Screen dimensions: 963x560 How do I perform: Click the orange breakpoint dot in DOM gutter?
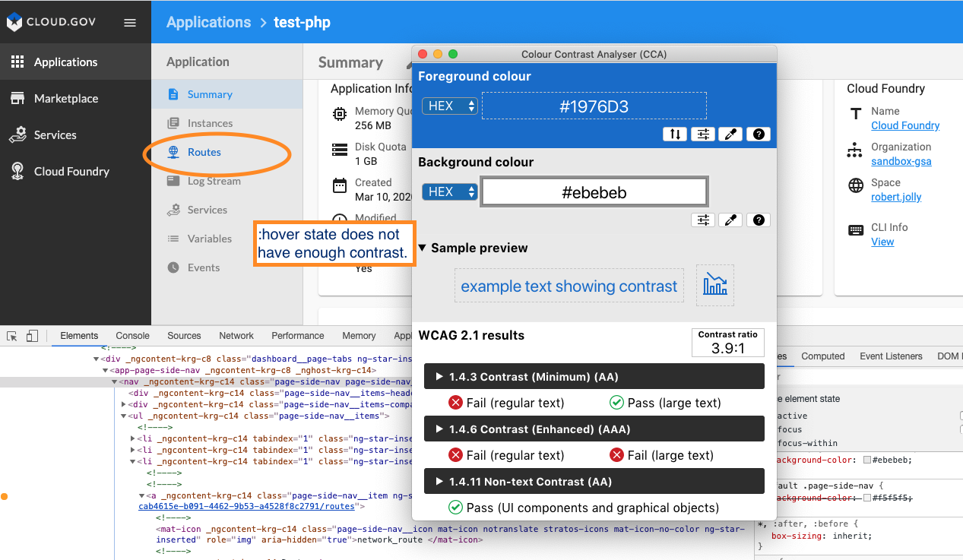coord(5,497)
